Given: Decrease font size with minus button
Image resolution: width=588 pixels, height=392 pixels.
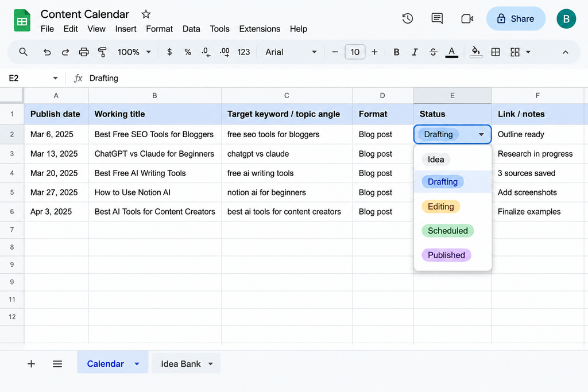Looking at the screenshot, I should tap(335, 52).
